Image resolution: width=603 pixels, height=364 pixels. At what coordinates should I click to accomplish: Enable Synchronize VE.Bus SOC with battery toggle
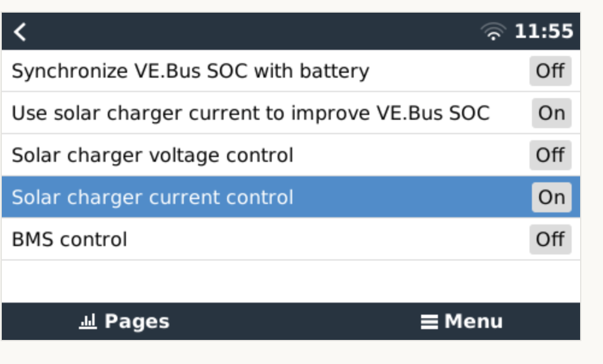pyautogui.click(x=550, y=71)
